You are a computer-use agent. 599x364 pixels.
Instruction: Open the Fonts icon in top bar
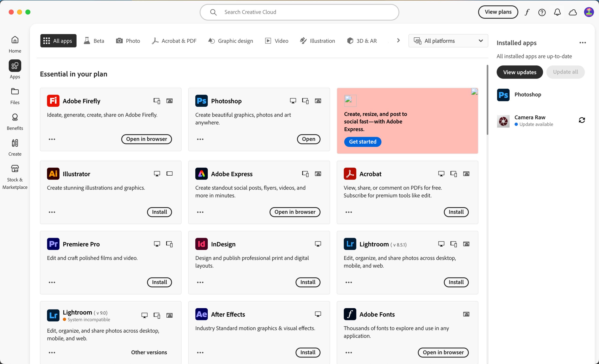coord(527,12)
